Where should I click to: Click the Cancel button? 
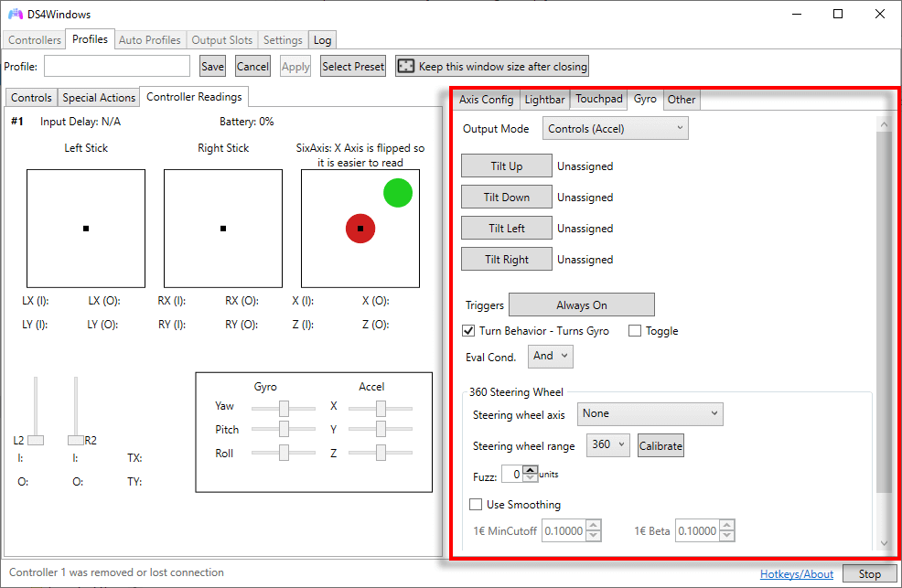tap(252, 66)
